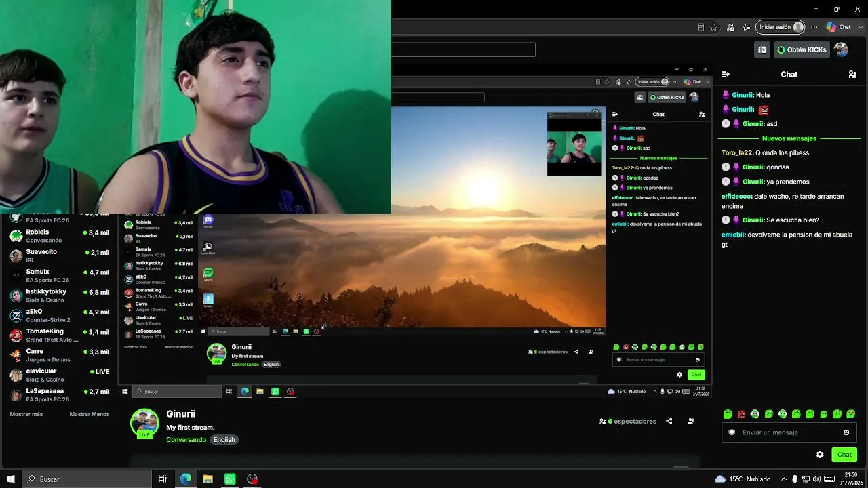Image resolution: width=868 pixels, height=488 pixels.
Task: Open the volume speaker tray icon
Action: (x=817, y=479)
